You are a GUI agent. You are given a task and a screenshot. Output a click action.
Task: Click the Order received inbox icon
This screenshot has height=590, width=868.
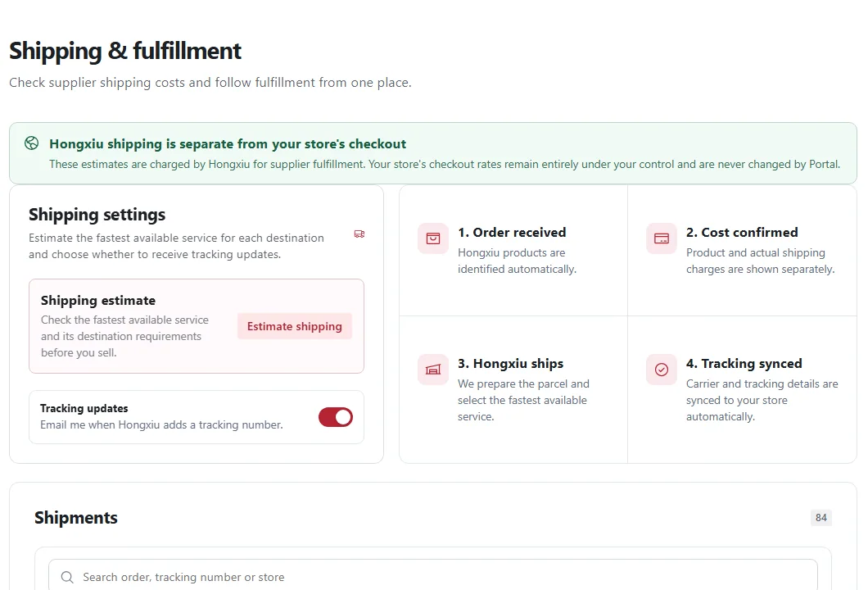[x=433, y=238]
